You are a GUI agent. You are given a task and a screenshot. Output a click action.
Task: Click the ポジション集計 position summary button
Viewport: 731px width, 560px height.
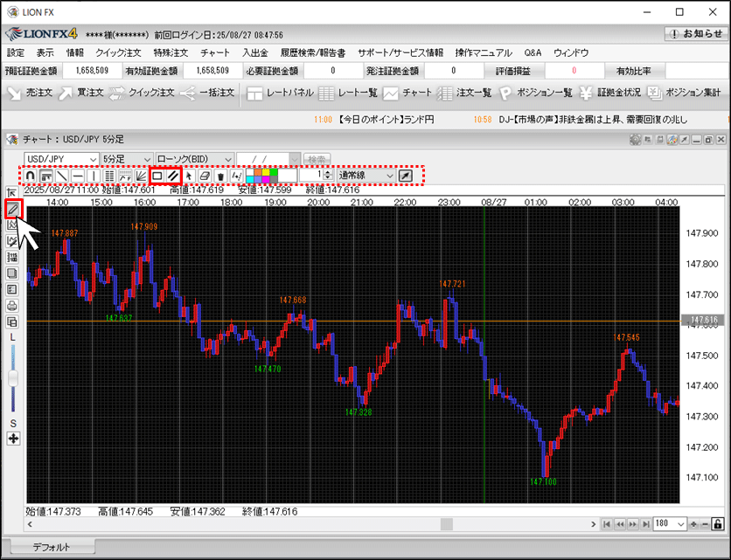(685, 93)
